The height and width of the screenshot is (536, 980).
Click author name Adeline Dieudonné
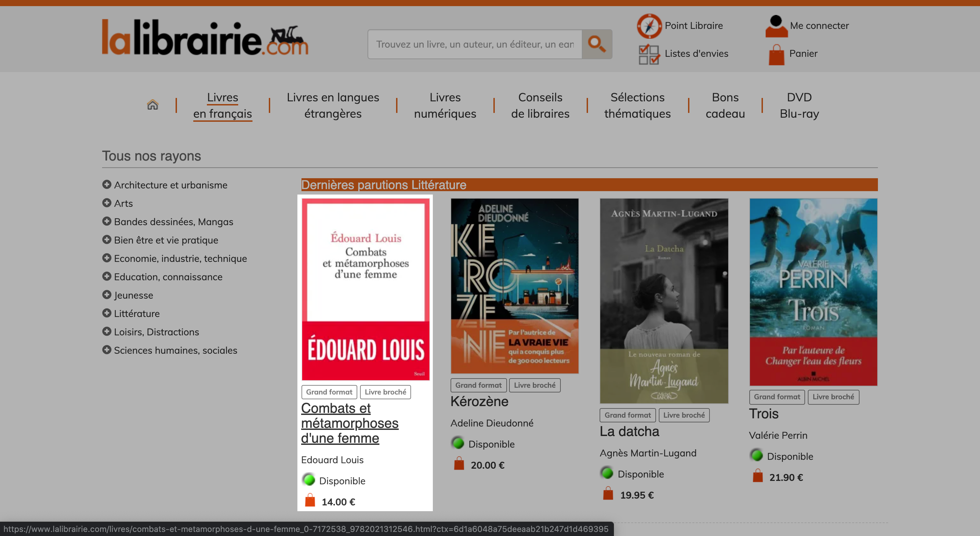[x=491, y=423]
